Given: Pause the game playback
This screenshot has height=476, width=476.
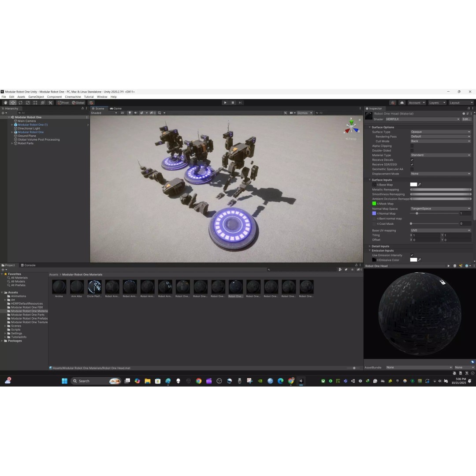Looking at the screenshot, I should [x=233, y=103].
